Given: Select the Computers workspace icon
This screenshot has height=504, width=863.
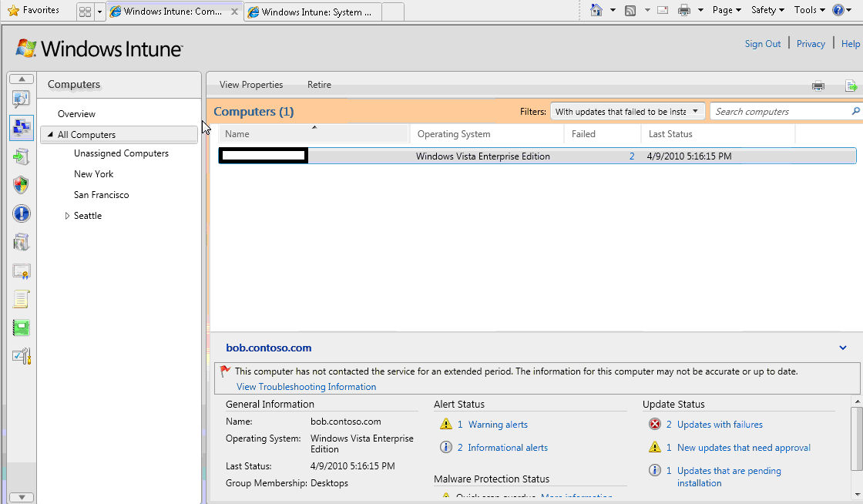Looking at the screenshot, I should pos(21,128).
